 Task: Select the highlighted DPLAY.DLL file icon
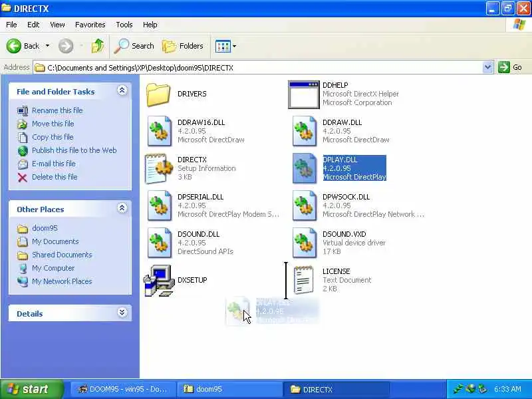tap(305, 169)
